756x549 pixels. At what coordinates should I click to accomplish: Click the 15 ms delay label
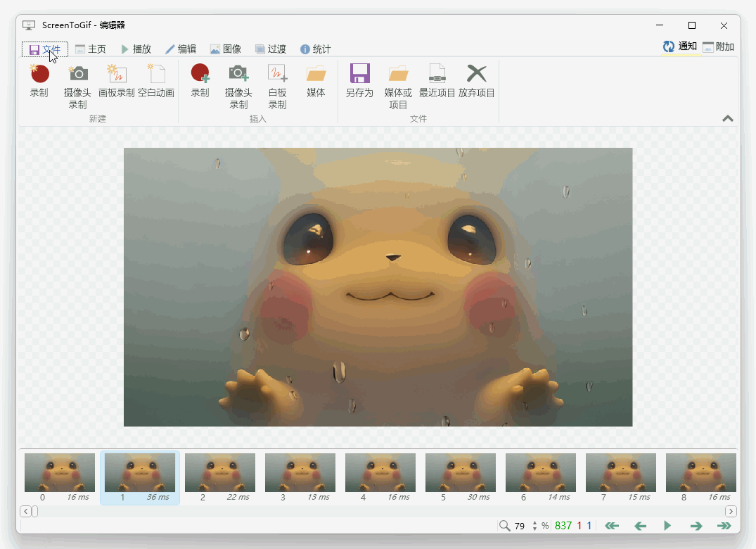[x=639, y=497]
